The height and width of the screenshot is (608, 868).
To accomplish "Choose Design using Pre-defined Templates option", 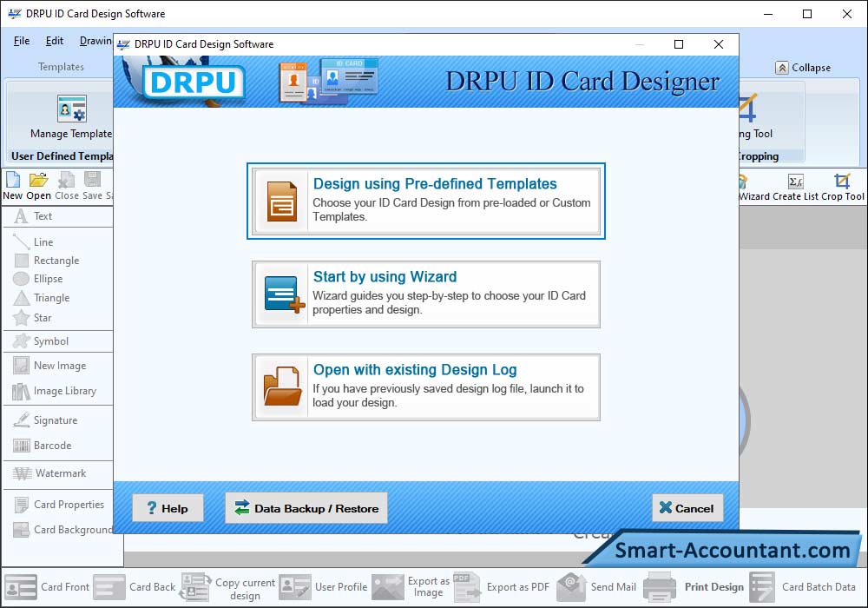I will [425, 201].
